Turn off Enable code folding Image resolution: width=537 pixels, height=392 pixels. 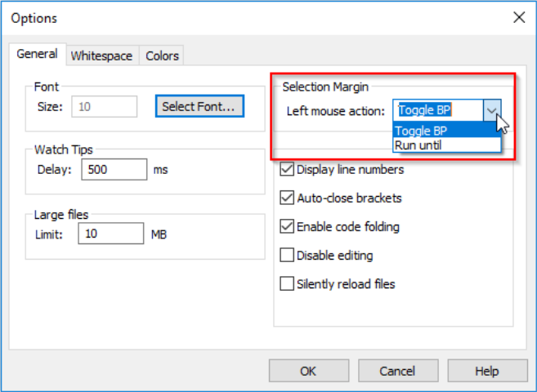point(287,226)
